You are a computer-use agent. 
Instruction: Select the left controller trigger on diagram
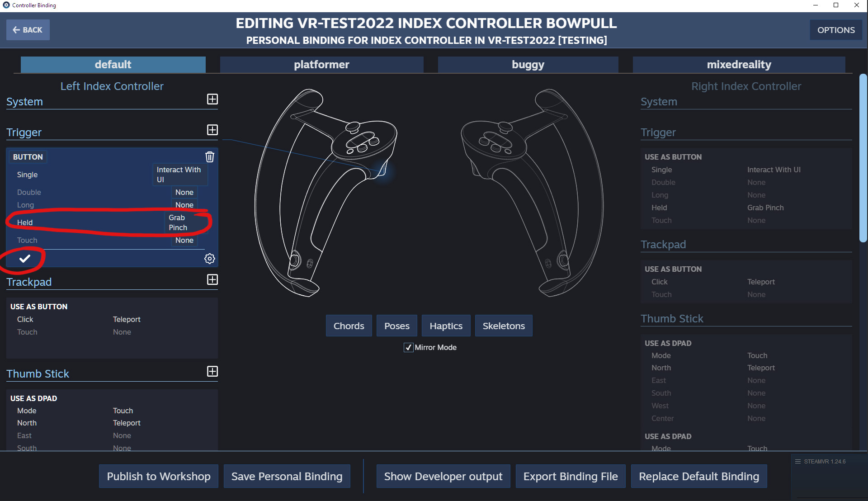pyautogui.click(x=382, y=171)
